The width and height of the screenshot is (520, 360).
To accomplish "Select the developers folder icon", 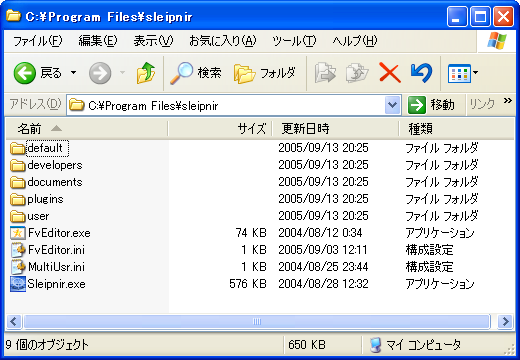I will [18, 165].
